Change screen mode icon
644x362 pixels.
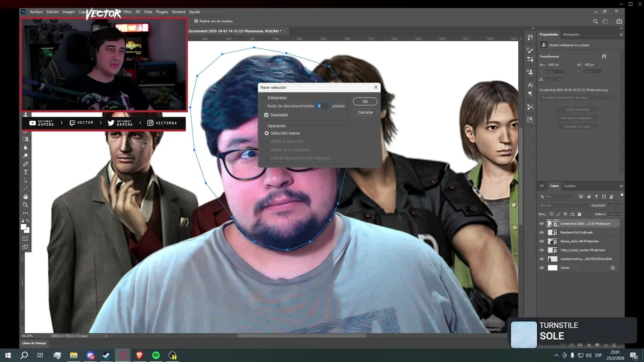26,247
